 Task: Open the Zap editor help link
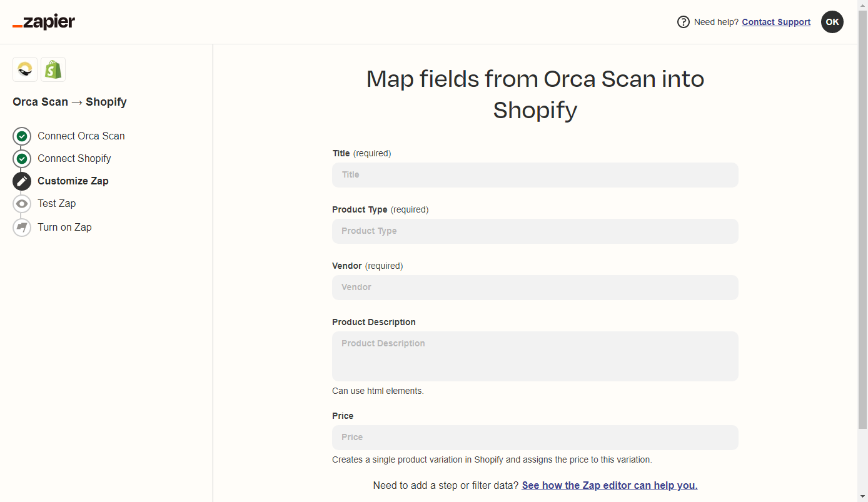tap(610, 486)
